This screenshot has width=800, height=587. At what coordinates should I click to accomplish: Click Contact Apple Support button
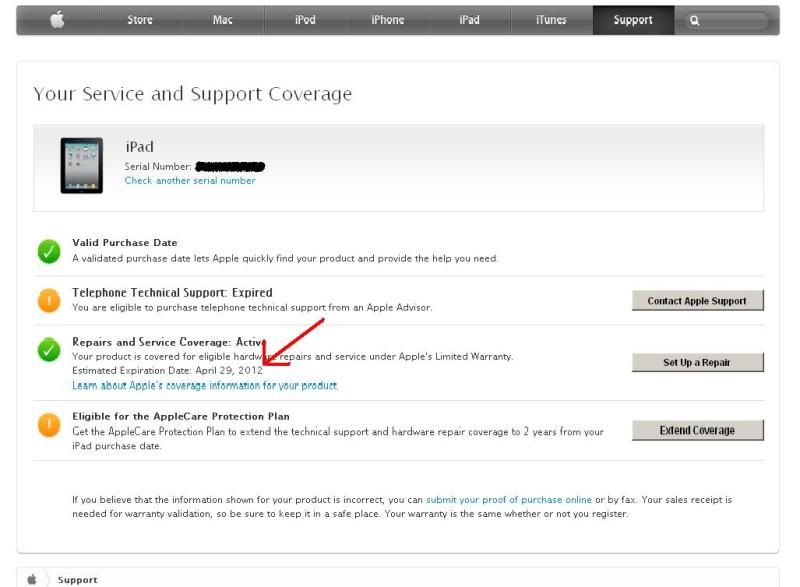pyautogui.click(x=697, y=301)
